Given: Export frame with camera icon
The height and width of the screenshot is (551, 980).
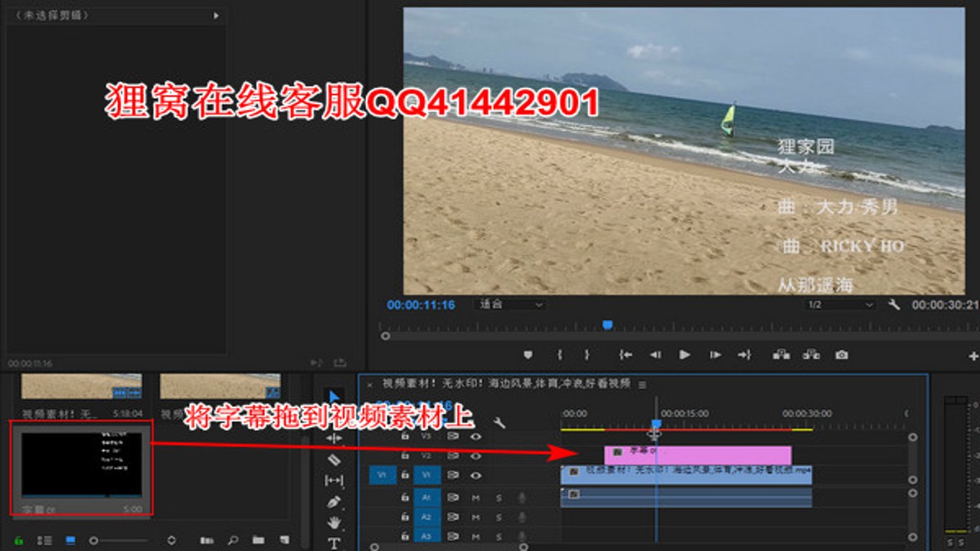Looking at the screenshot, I should tap(841, 355).
